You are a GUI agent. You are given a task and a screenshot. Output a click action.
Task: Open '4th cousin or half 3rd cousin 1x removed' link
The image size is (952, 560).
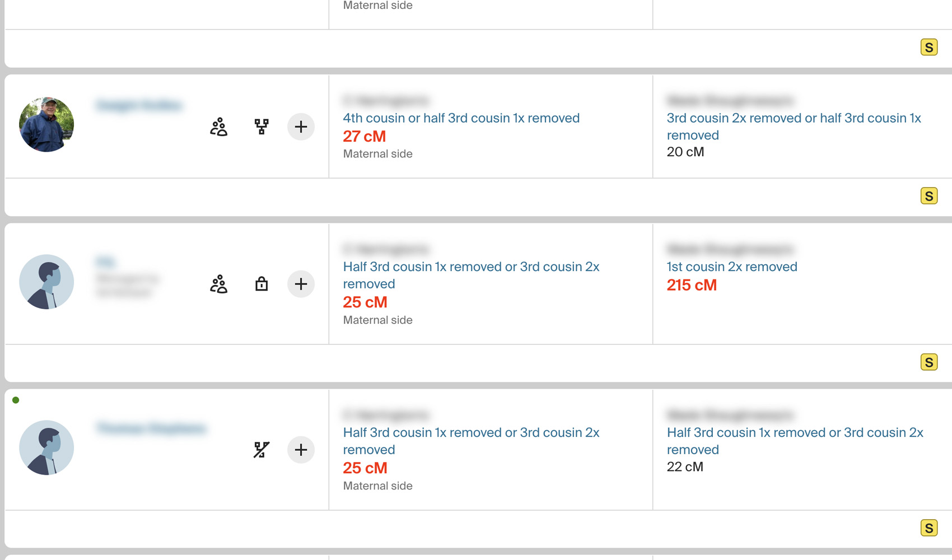(x=461, y=118)
